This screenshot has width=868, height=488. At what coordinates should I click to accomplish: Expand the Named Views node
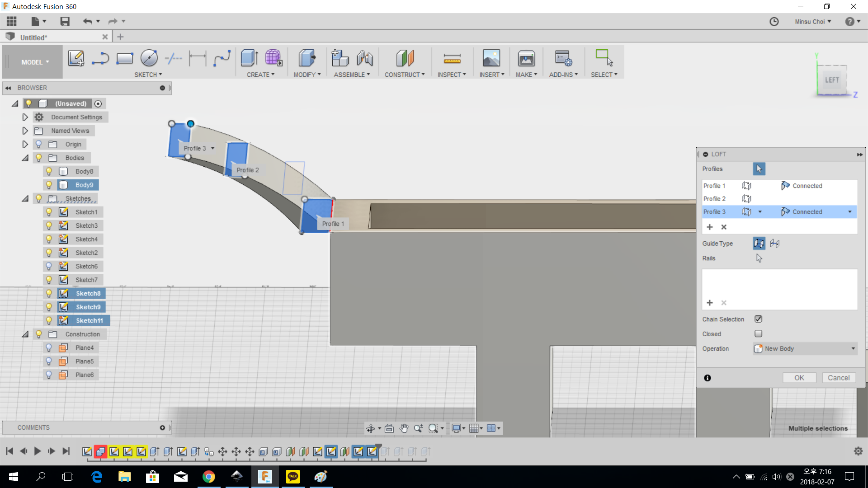pyautogui.click(x=25, y=131)
